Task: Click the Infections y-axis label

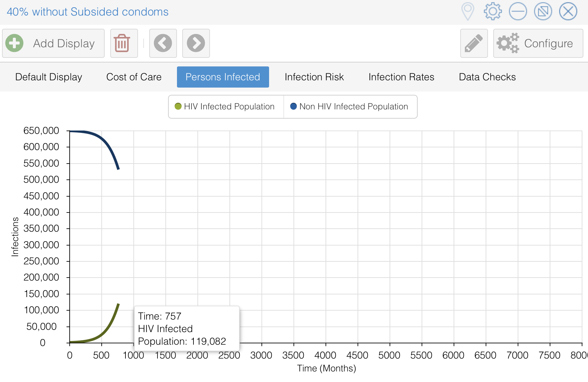Action: coord(15,237)
